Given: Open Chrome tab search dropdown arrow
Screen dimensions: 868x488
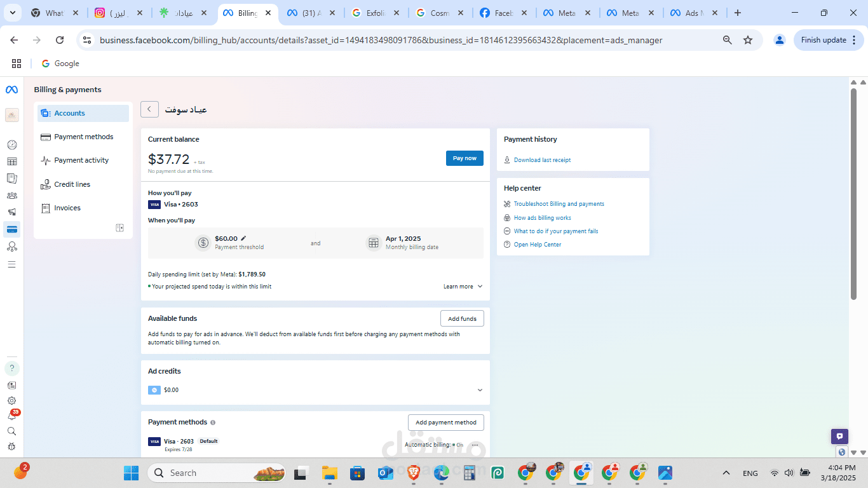Looking at the screenshot, I should coord(12,13).
